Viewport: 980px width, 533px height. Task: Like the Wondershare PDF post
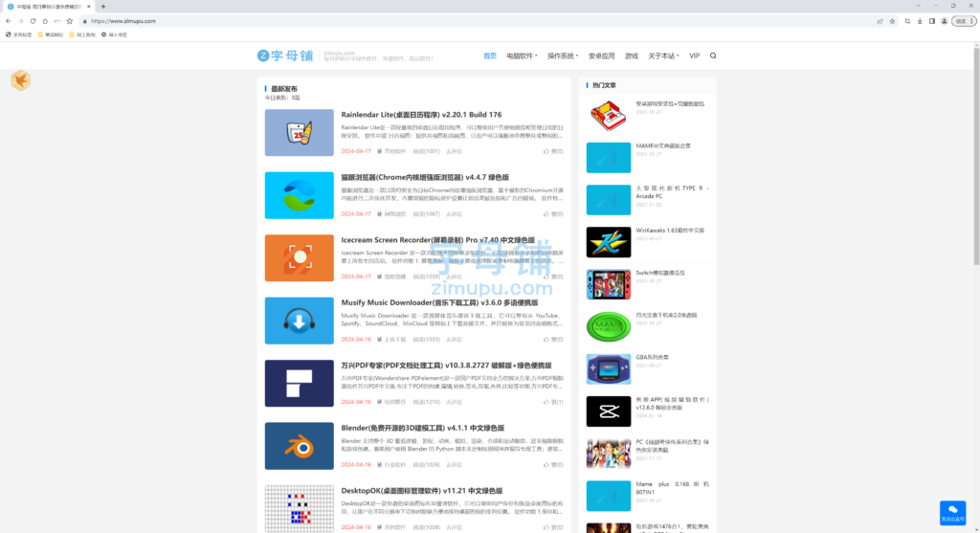coord(553,402)
